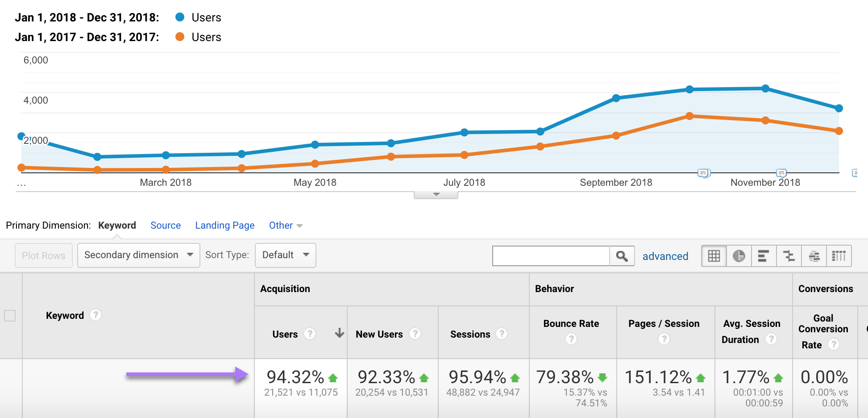Switch to the data table view icon
This screenshot has width=868, height=418.
(x=714, y=255)
